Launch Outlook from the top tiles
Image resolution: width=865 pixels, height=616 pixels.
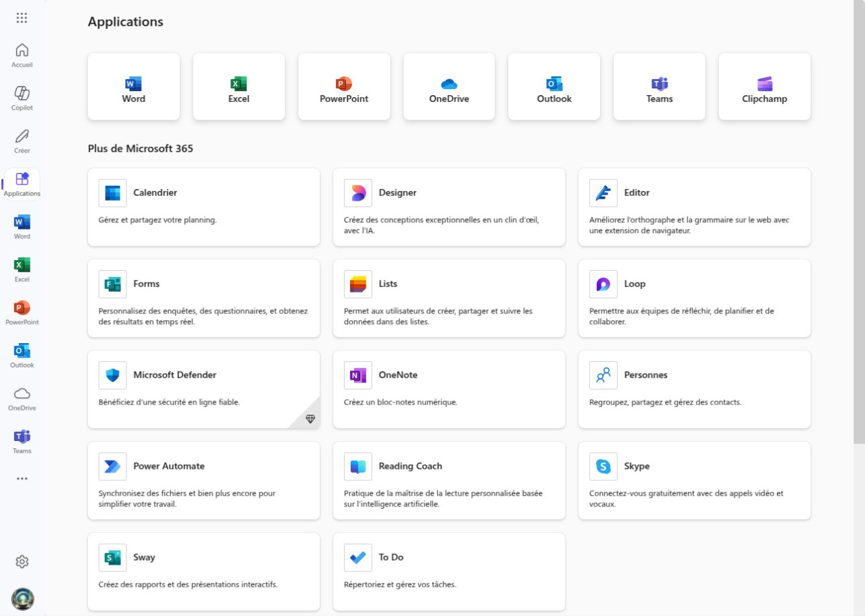(x=553, y=86)
